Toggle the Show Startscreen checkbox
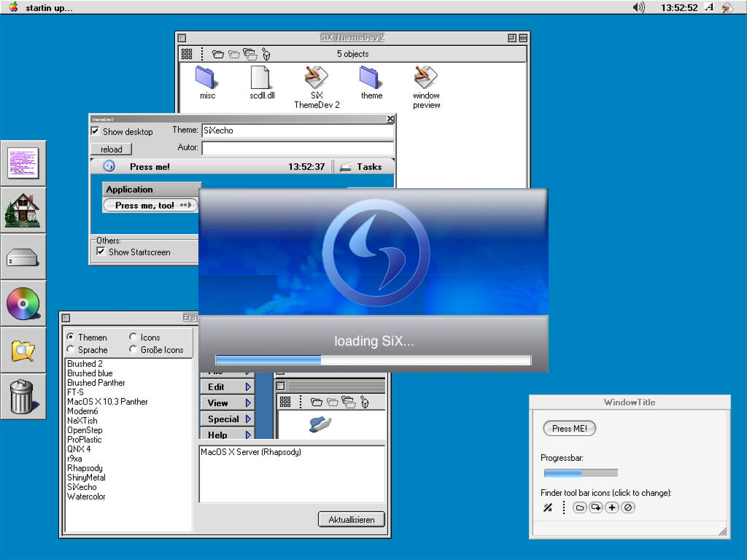The image size is (747, 560). [x=101, y=252]
